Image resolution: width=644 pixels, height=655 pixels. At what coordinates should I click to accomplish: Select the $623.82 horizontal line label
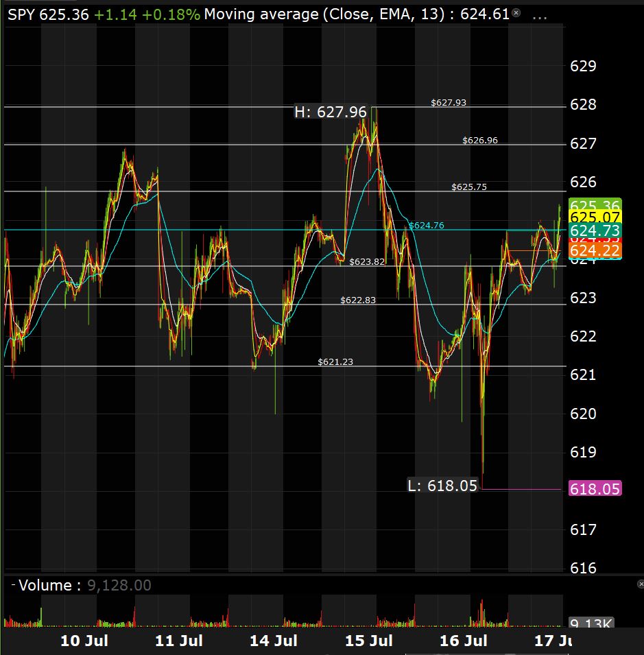[367, 261]
